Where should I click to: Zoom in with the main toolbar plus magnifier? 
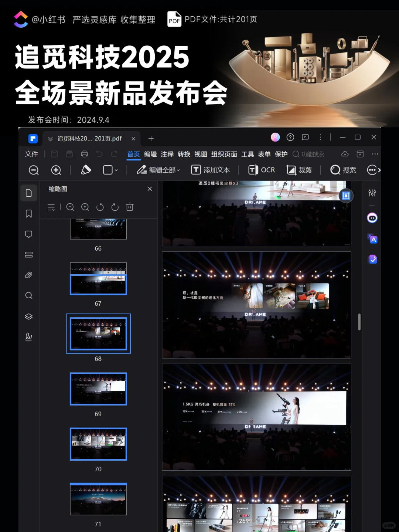coord(56,170)
